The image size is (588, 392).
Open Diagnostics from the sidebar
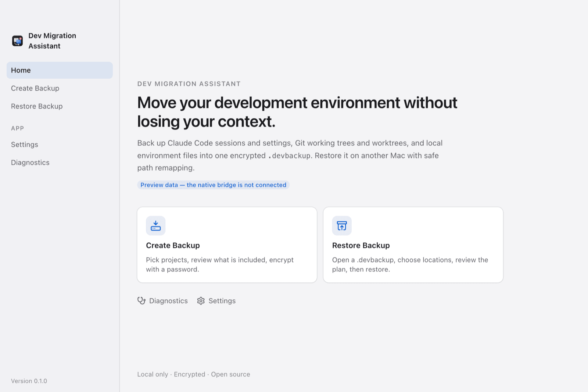click(x=60, y=163)
